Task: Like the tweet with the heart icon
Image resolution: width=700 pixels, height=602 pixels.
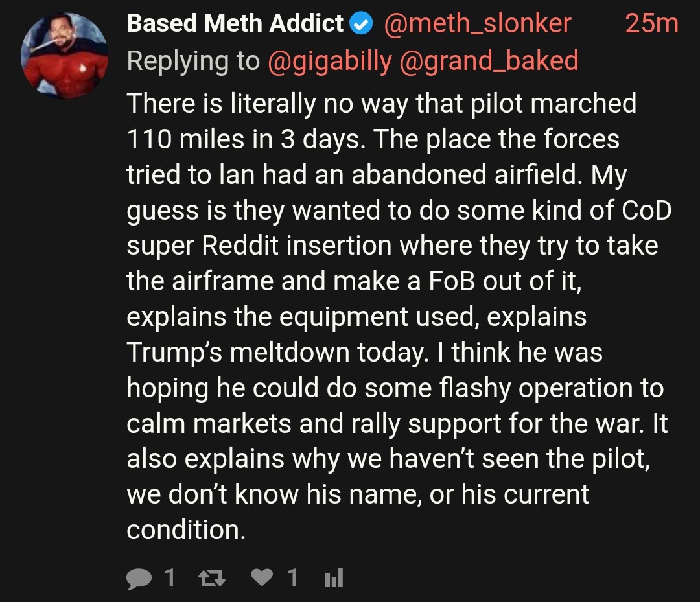Action: [x=262, y=577]
